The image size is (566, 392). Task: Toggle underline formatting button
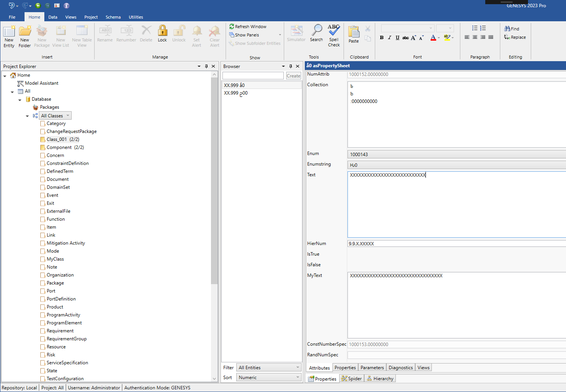397,38
